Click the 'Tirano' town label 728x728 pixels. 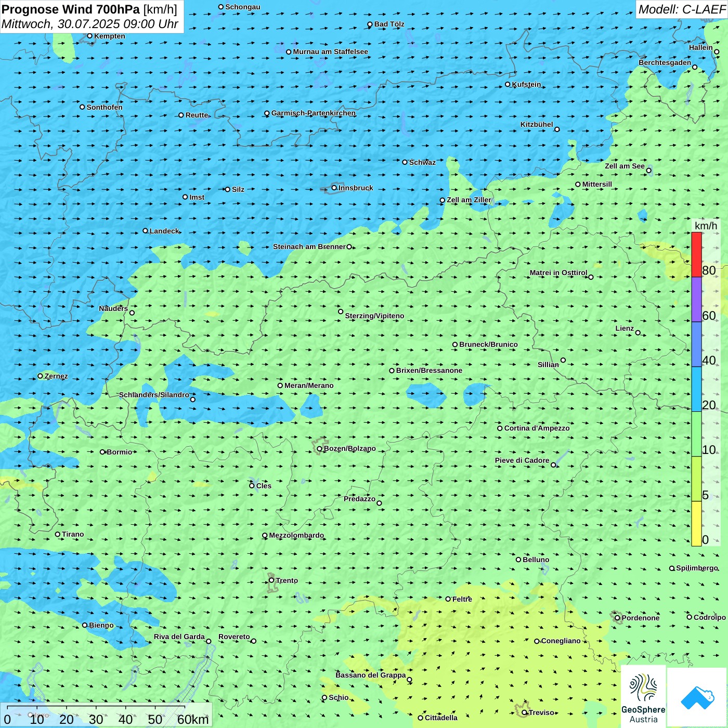73,534
